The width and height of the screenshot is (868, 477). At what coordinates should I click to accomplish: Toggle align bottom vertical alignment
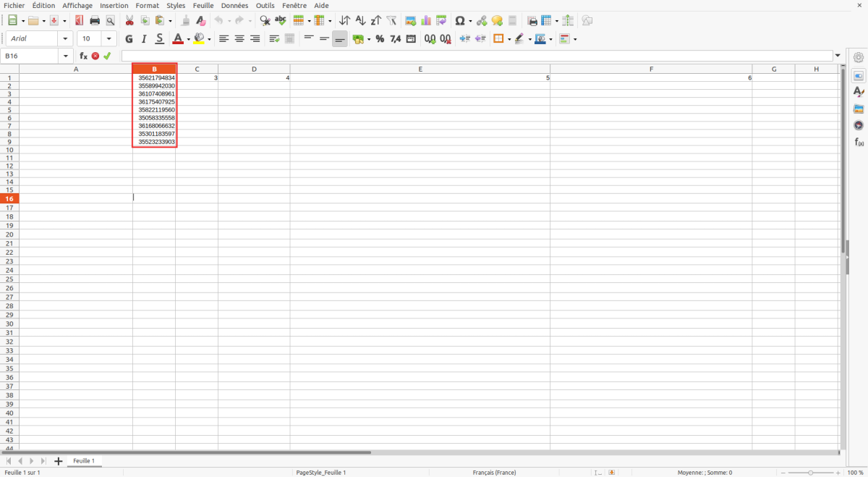340,39
